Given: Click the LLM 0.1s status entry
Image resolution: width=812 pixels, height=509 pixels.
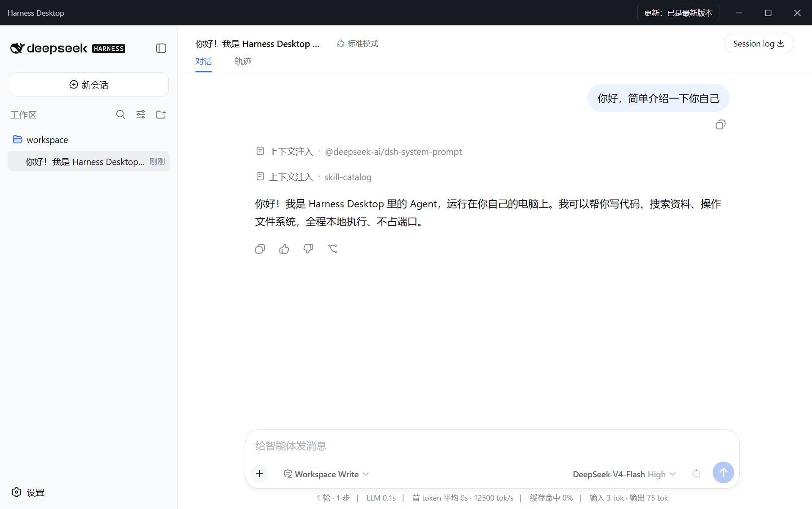Looking at the screenshot, I should 381,498.
